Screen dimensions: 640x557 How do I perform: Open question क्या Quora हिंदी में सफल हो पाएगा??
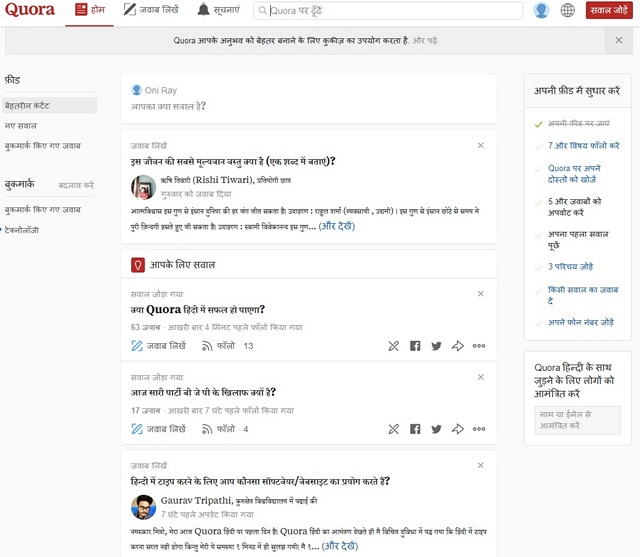[x=198, y=310]
